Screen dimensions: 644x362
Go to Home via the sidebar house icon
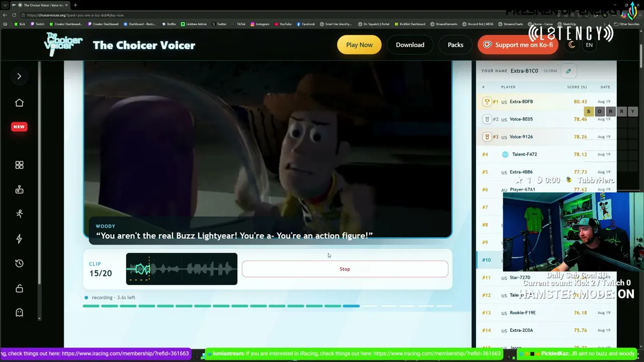pos(19,103)
